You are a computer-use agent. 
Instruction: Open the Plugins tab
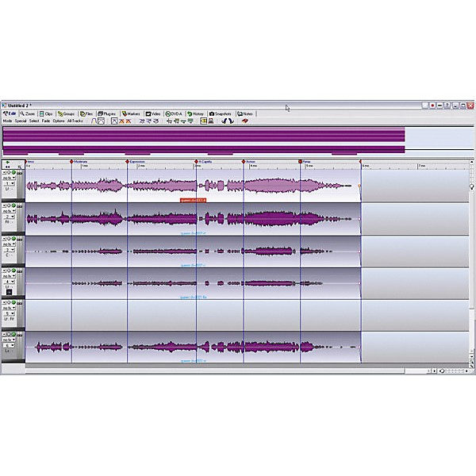click(x=107, y=113)
